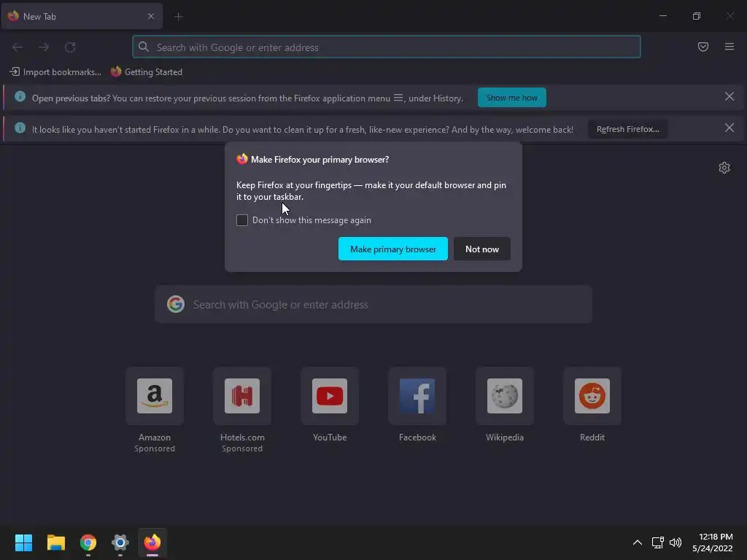Screen dimensions: 747x560
Task: Click the Back navigation arrow
Action: click(x=18, y=47)
